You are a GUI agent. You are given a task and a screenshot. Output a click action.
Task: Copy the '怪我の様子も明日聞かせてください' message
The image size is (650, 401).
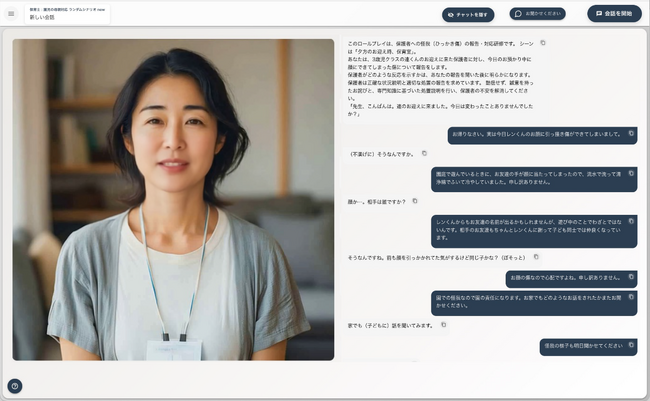631,344
